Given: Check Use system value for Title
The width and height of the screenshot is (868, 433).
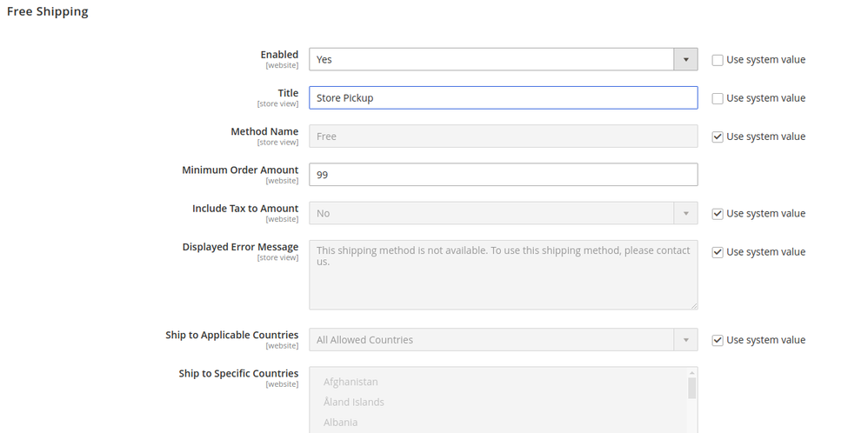Looking at the screenshot, I should [x=718, y=98].
